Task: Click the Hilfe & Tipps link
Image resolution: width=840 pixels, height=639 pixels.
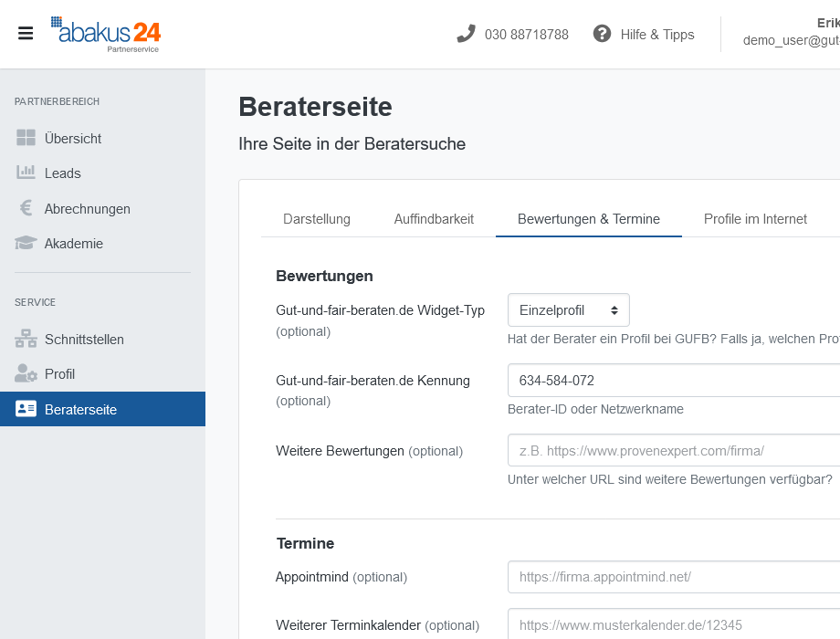Action: pos(657,35)
